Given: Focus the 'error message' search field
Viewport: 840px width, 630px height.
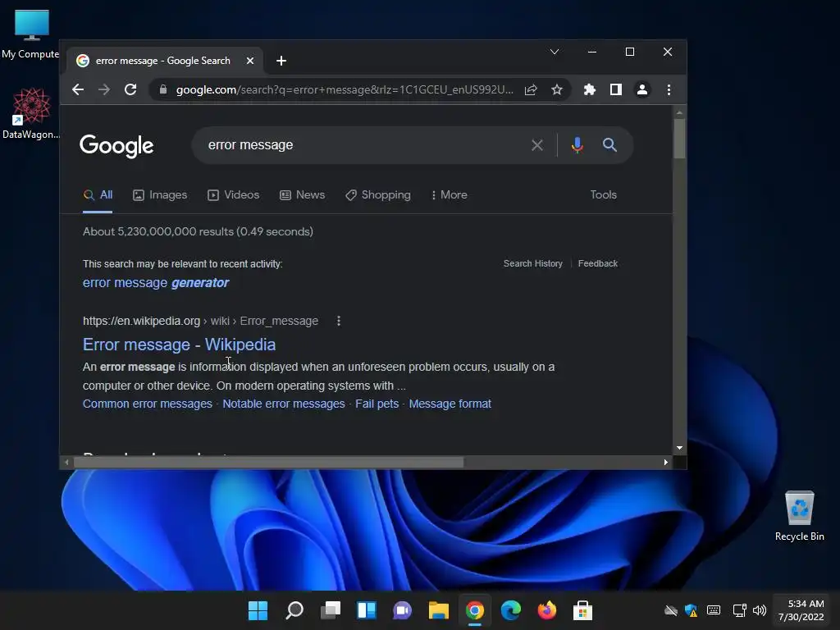Looking at the screenshot, I should 364,145.
